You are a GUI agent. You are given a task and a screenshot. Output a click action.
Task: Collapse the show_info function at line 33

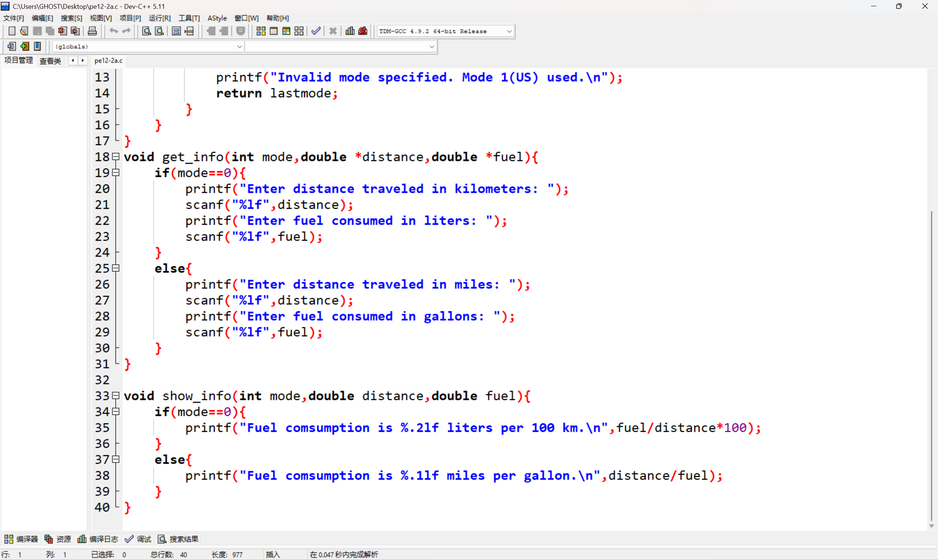116,396
